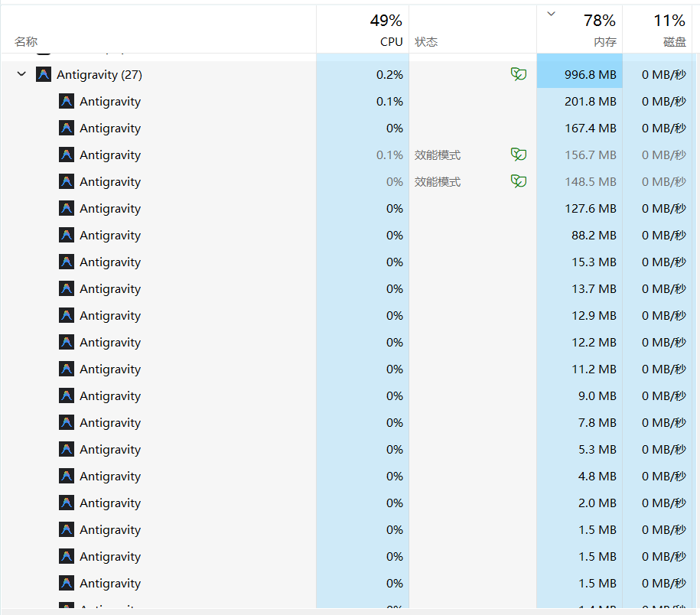Click the 127.6 MB memory value
The width and height of the screenshot is (700, 615).
pos(590,208)
